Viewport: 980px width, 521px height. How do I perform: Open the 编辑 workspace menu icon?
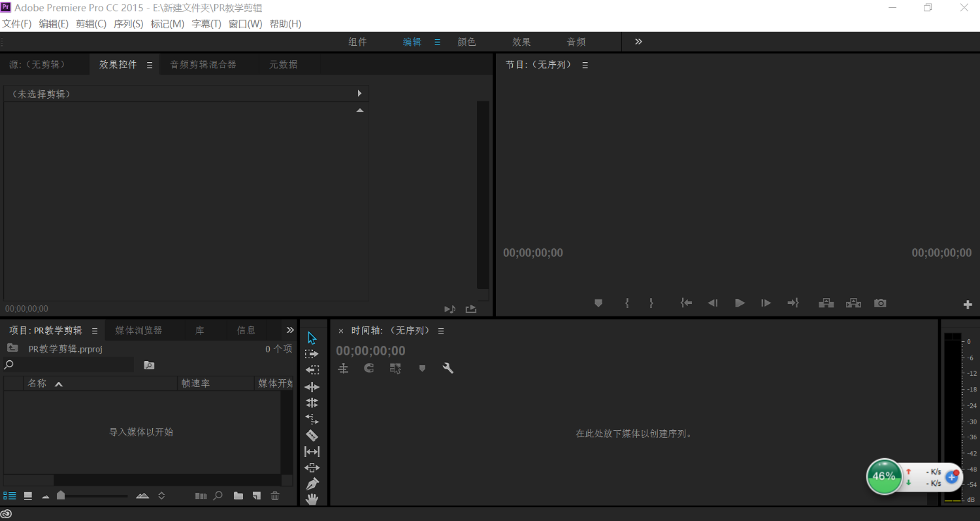click(438, 42)
